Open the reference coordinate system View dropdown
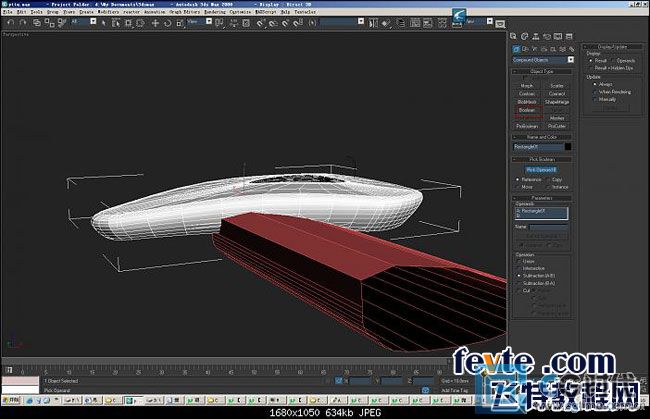 [x=209, y=22]
